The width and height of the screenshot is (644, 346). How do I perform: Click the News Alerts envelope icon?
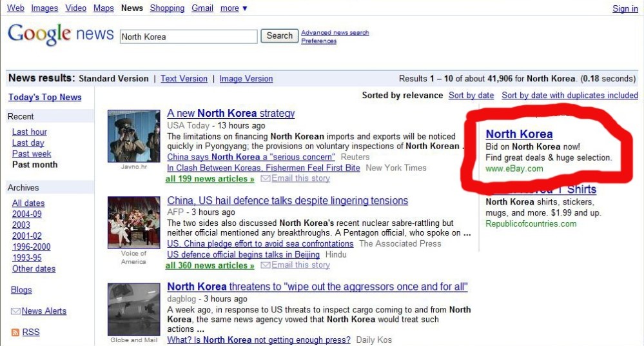[15, 311]
